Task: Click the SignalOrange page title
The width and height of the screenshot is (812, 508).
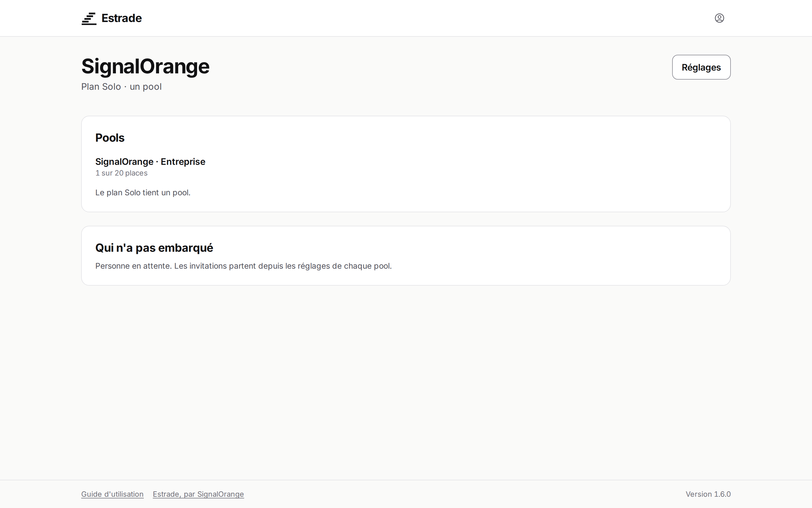Action: point(145,67)
